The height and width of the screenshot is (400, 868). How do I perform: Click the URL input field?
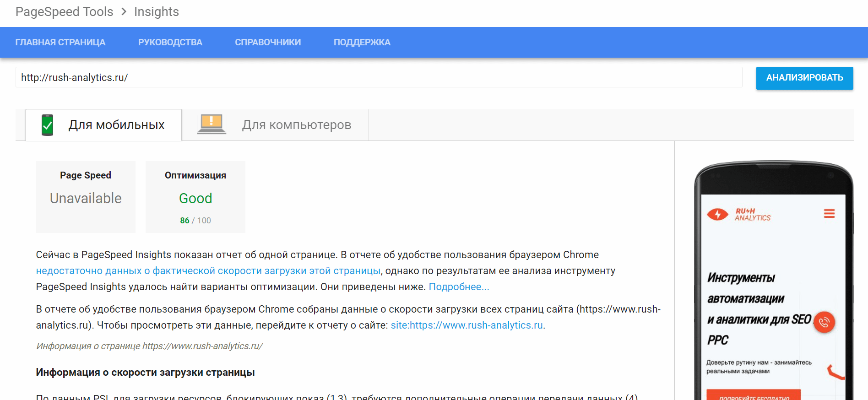(379, 77)
